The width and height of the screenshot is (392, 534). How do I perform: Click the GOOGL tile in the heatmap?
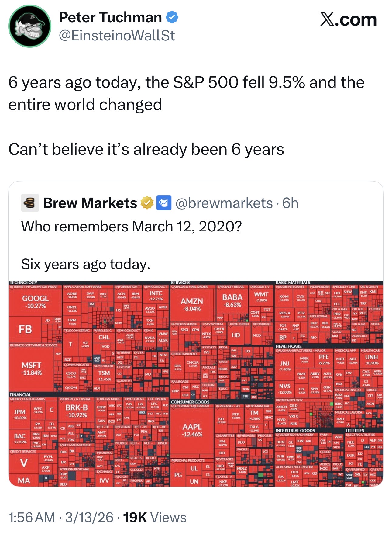[x=36, y=302]
